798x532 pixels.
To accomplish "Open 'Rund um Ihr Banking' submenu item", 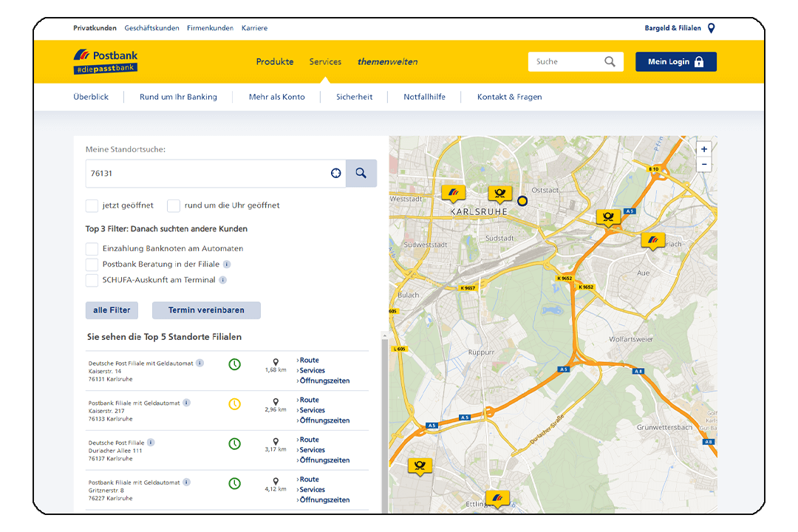I will point(178,97).
